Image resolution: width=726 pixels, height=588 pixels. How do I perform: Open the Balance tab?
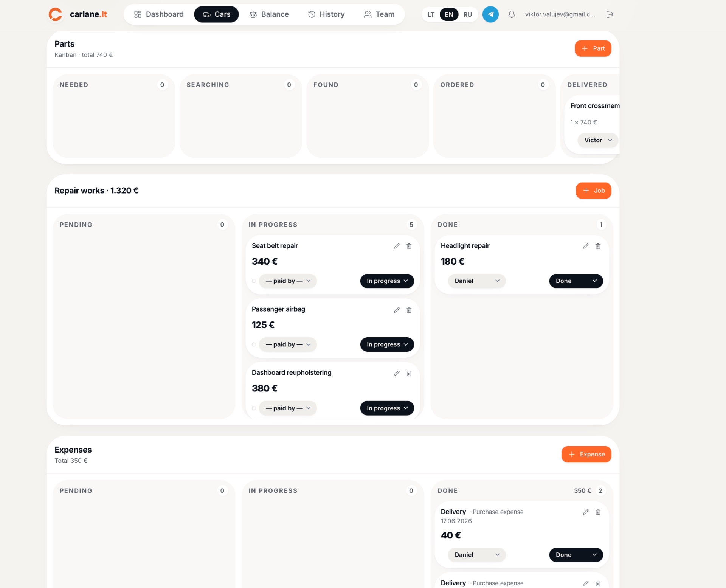[269, 14]
